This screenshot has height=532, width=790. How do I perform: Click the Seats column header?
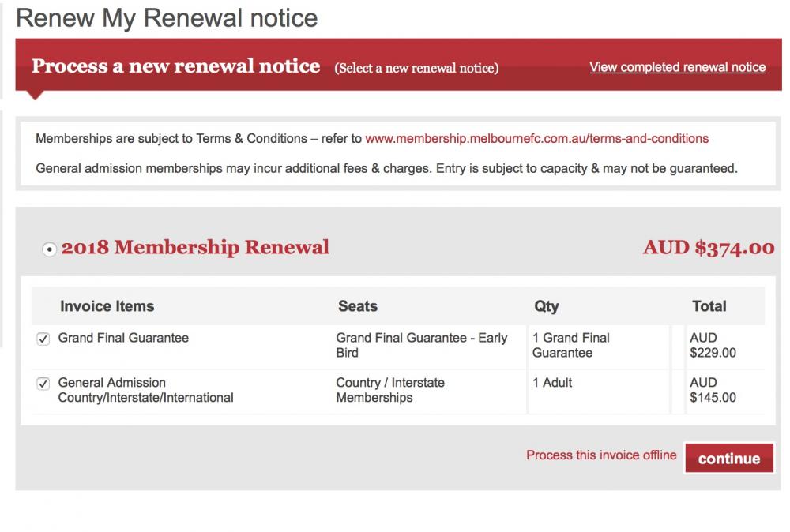(358, 306)
